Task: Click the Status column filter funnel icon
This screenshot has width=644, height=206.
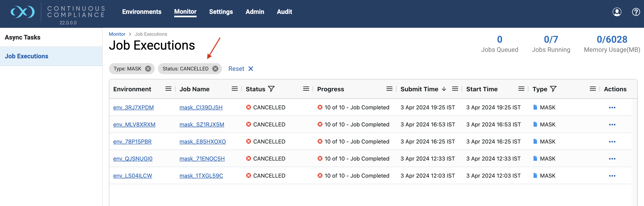Action: pos(271,89)
